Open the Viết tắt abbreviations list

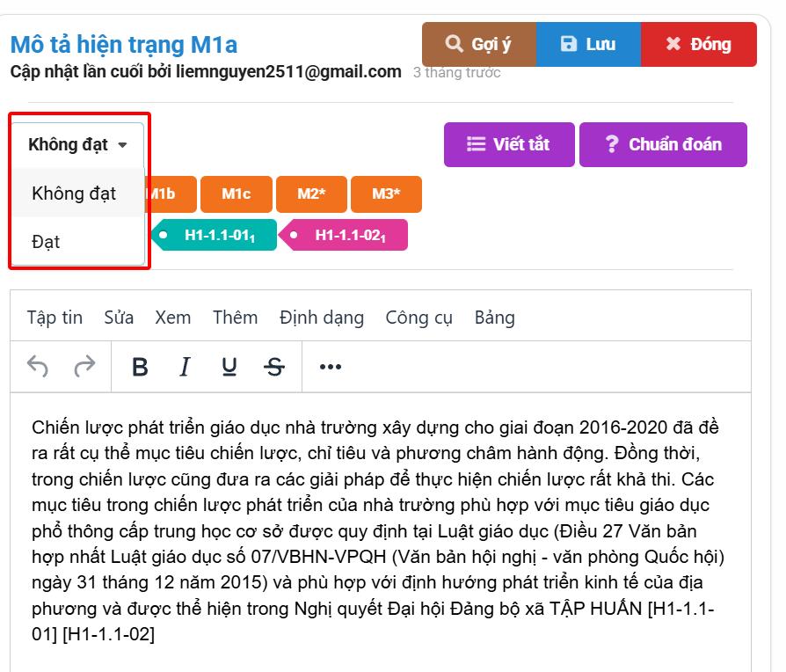pyautogui.click(x=509, y=144)
